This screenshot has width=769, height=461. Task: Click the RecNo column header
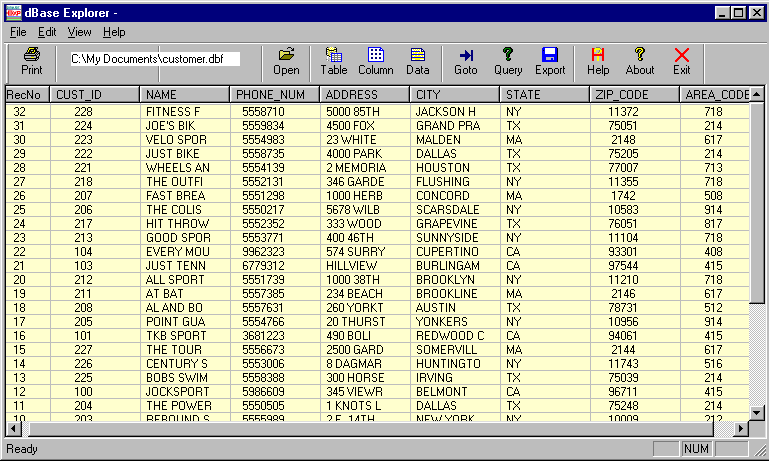[27, 95]
